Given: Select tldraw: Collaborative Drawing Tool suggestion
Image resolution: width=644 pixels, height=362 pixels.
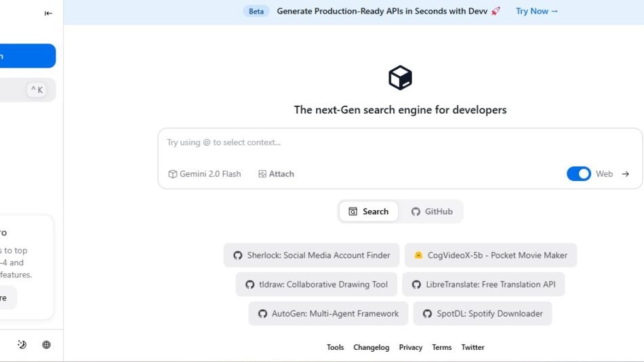Looking at the screenshot, I should click(317, 285).
